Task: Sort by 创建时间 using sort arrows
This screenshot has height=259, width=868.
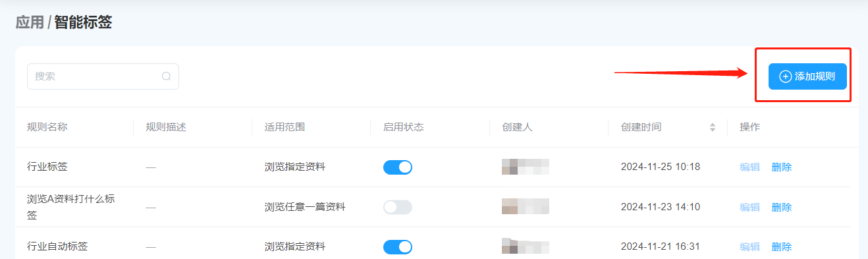Action: click(x=712, y=127)
